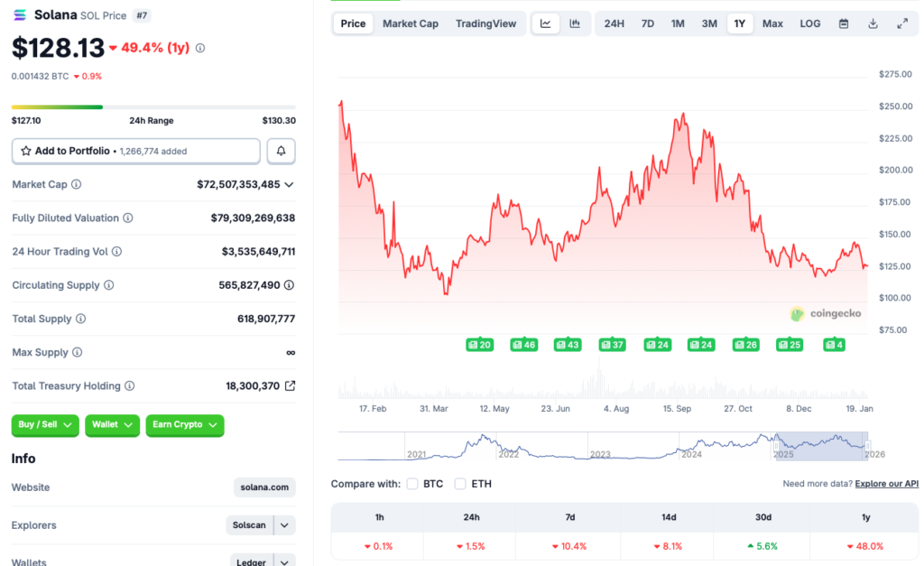The height and width of the screenshot is (566, 924).
Task: Download the chart data
Action: coord(873,23)
